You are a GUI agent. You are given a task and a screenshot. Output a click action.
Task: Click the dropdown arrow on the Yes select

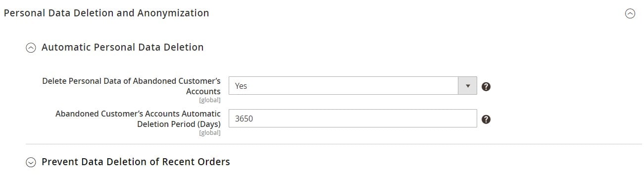(x=468, y=86)
